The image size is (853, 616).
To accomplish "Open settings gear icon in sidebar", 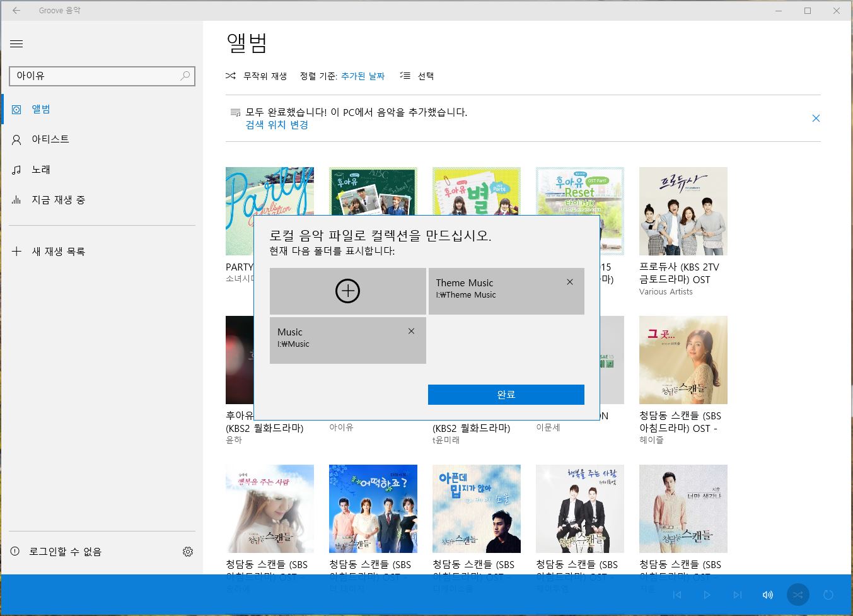I will pos(188,552).
